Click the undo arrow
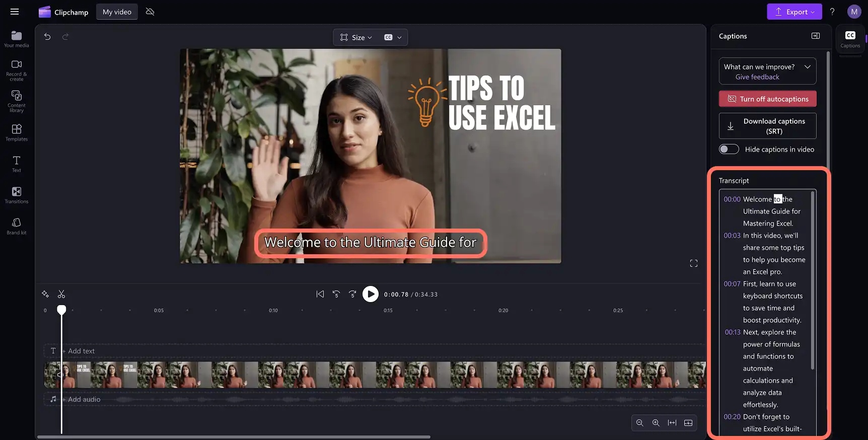Image resolution: width=868 pixels, height=440 pixels. (x=47, y=37)
